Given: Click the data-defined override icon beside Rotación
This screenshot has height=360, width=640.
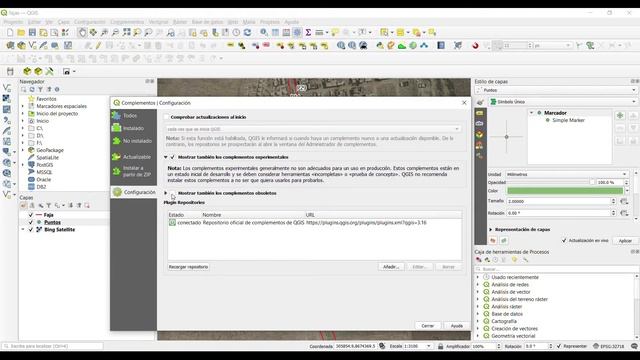Looking at the screenshot, I should (624, 213).
